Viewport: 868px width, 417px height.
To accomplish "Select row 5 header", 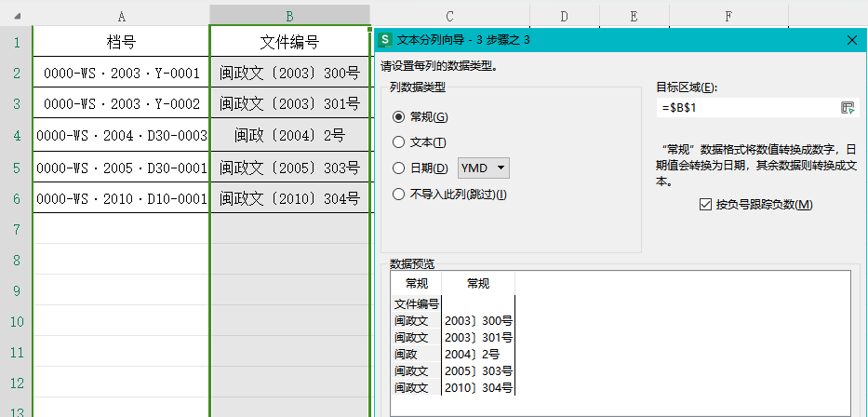I will (x=17, y=167).
